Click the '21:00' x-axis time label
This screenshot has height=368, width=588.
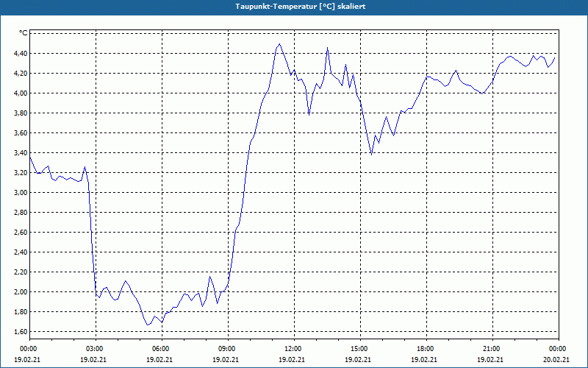tap(492, 349)
